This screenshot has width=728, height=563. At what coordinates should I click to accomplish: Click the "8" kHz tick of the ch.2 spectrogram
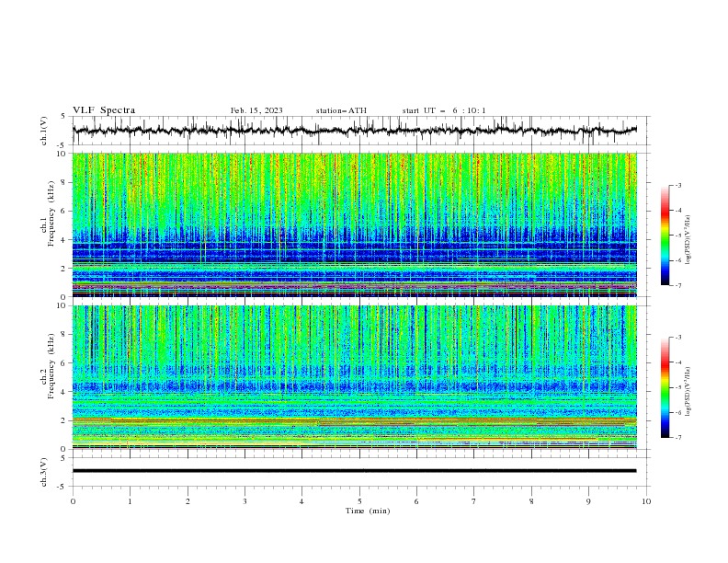click(64, 334)
